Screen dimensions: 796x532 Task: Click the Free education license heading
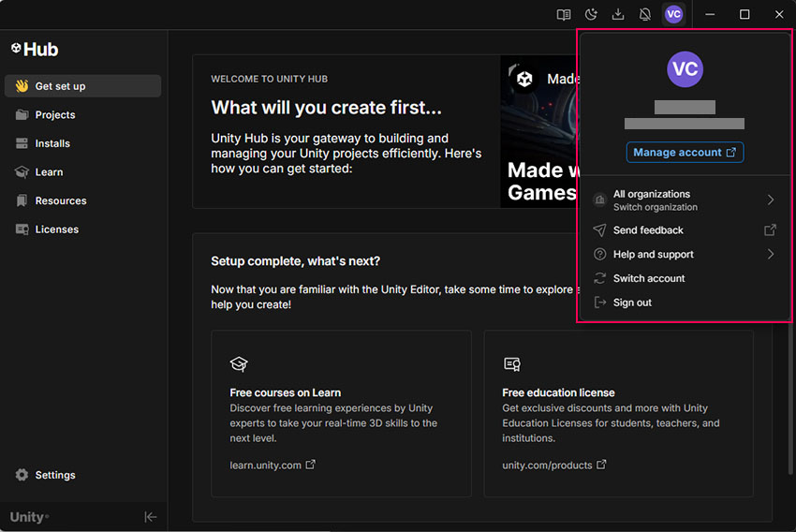[x=558, y=392]
